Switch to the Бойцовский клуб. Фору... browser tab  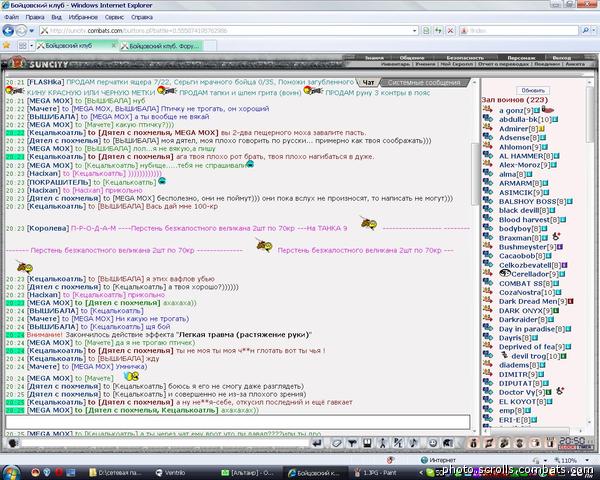[161, 46]
